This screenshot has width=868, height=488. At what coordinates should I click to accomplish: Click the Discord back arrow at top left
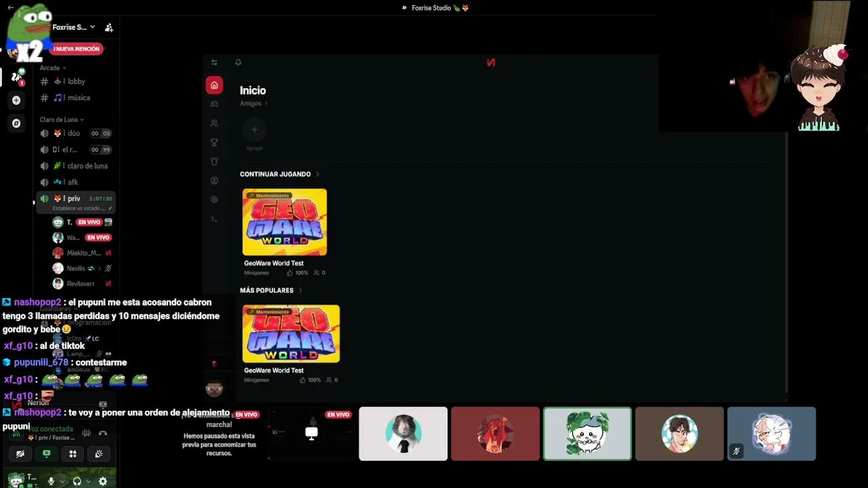click(x=11, y=7)
